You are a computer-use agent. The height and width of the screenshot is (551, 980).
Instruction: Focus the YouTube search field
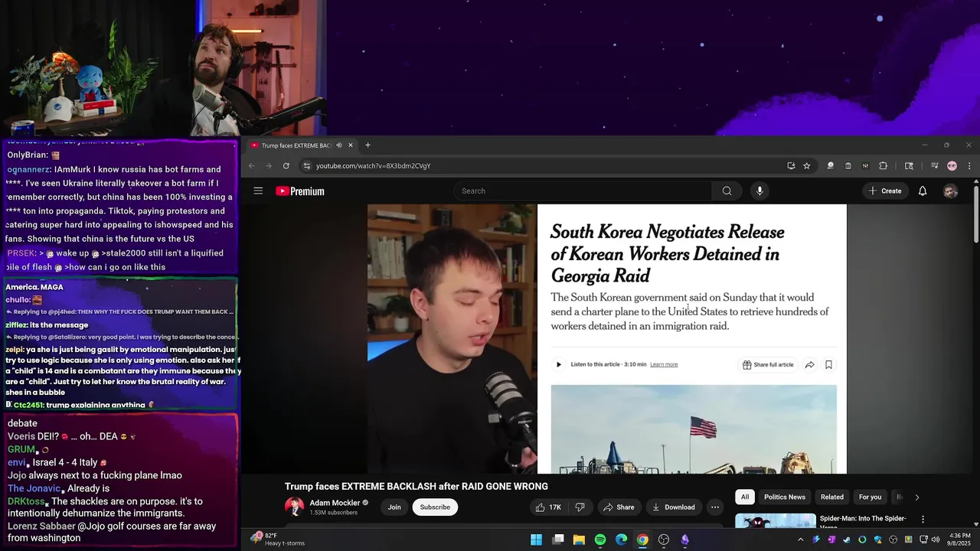583,191
